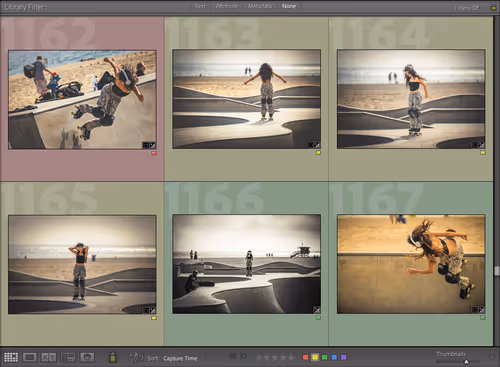500x367 pixels.
Task: Click develop adjustments badge on photo 1163
Action: [x=317, y=144]
